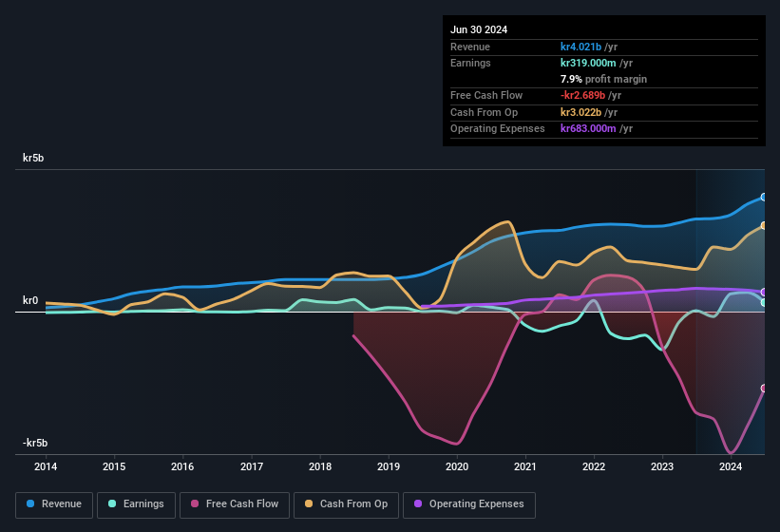The image size is (780, 532).
Task: Click the Operating Expenses legend button
Action: click(469, 504)
